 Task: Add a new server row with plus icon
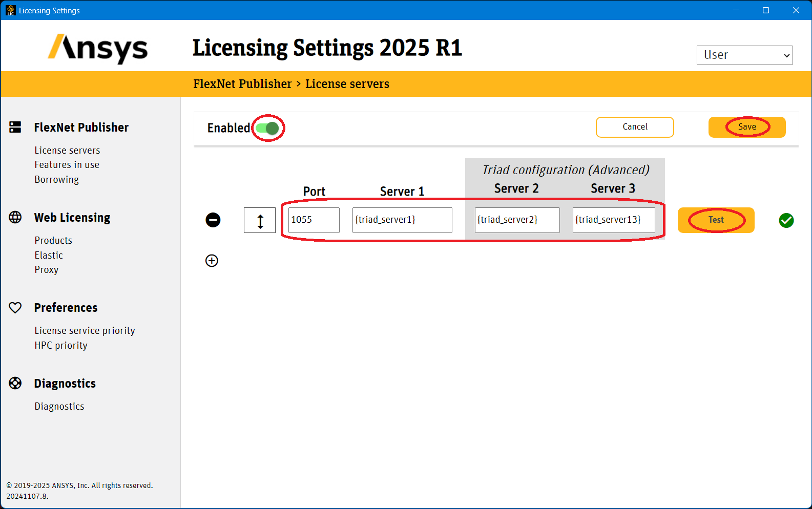coord(212,261)
